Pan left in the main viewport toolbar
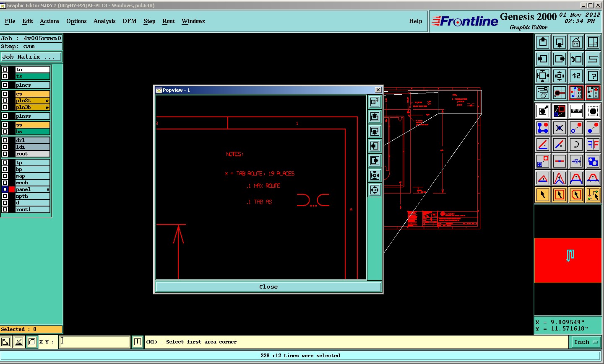This screenshot has width=604, height=364. coord(543,59)
